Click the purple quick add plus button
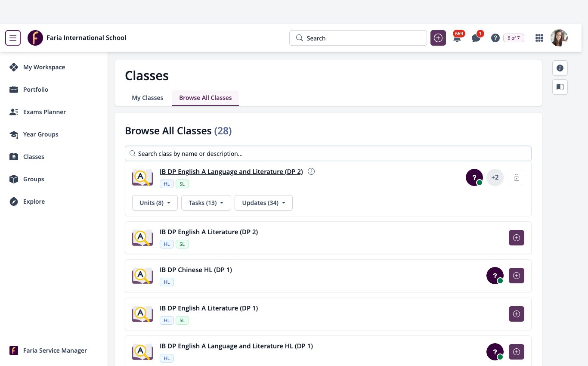 [x=438, y=38]
